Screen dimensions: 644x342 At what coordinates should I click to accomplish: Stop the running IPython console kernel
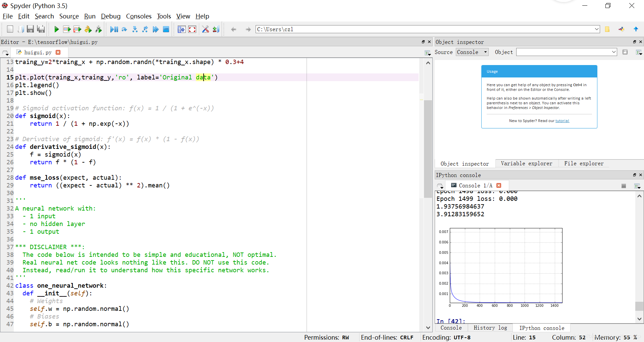click(624, 186)
